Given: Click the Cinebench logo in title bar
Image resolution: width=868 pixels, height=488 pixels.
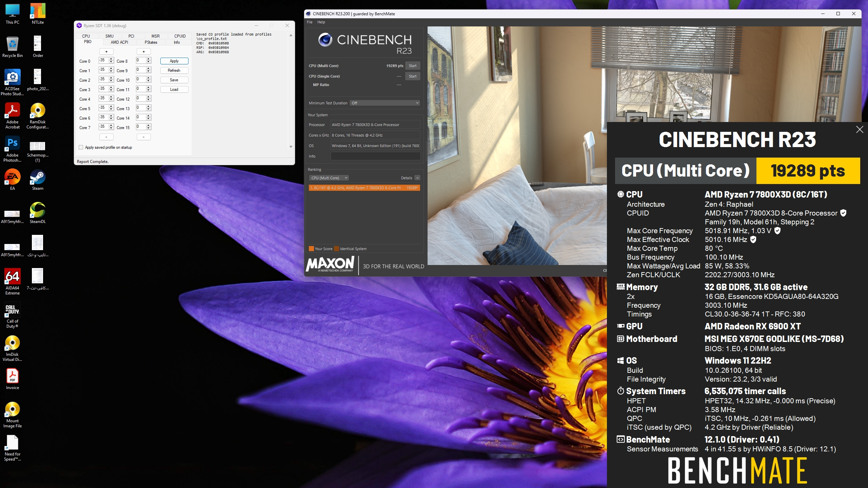Looking at the screenshot, I should point(308,14).
